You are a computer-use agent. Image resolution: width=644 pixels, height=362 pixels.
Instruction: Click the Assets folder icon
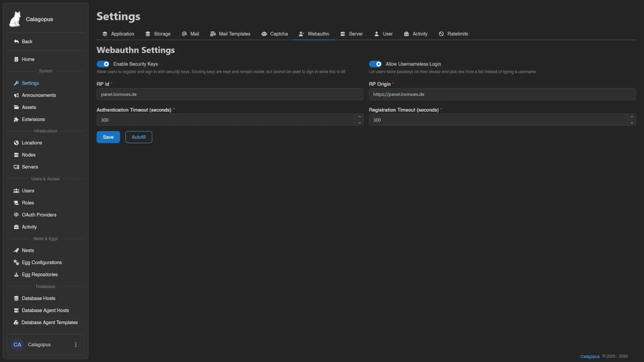pyautogui.click(x=17, y=107)
